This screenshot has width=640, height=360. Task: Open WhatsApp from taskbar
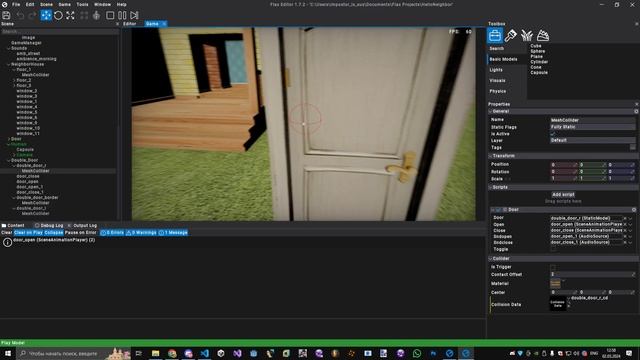[417, 353]
